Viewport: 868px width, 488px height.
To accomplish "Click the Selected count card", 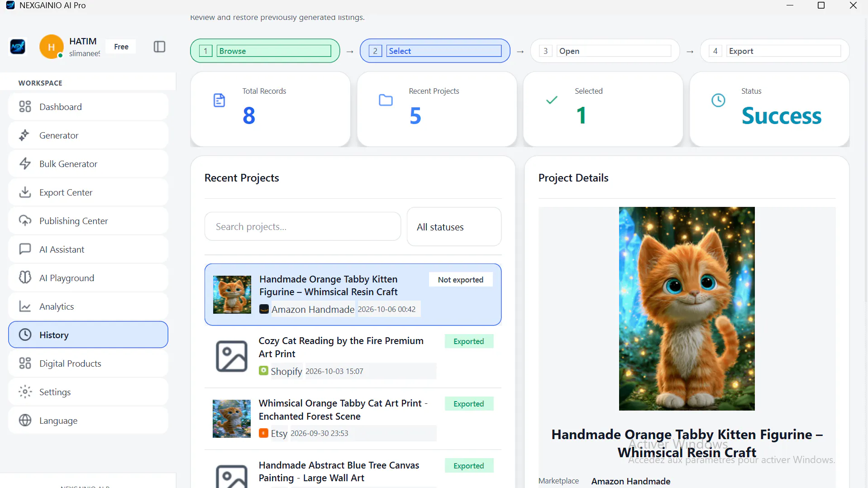I will coord(603,109).
